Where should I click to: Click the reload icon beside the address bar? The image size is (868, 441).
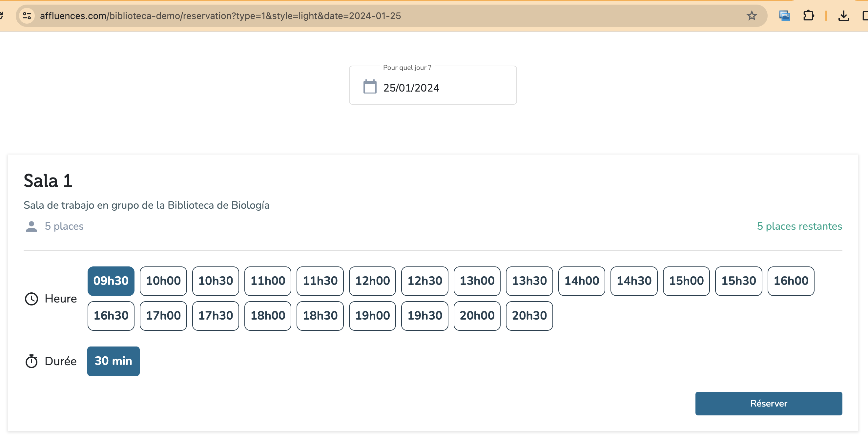[x=1, y=16]
